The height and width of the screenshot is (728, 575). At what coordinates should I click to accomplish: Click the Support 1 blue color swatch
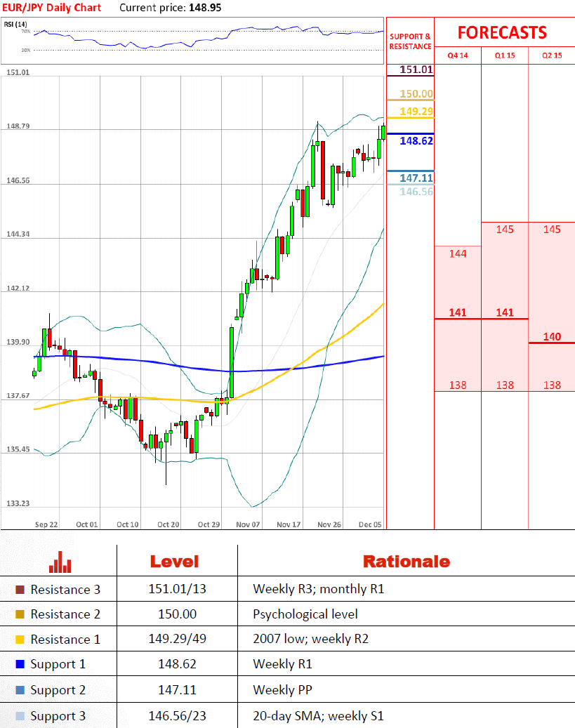tap(20, 664)
